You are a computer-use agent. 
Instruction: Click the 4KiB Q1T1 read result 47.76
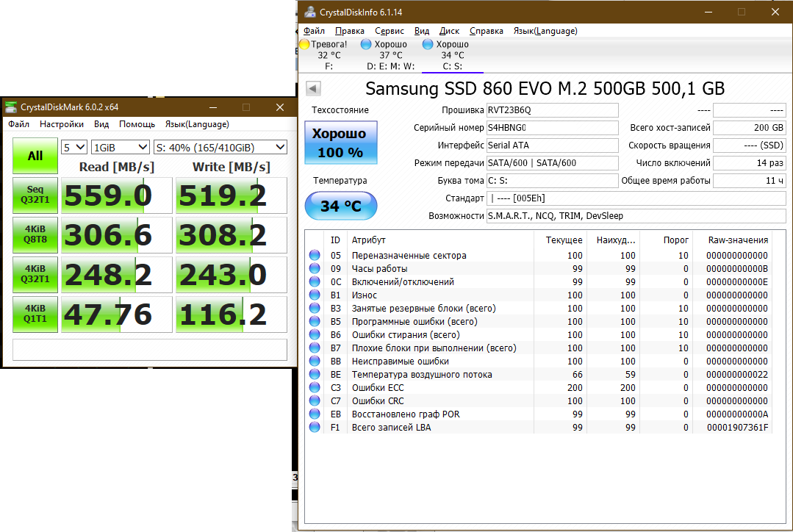pyautogui.click(x=117, y=314)
